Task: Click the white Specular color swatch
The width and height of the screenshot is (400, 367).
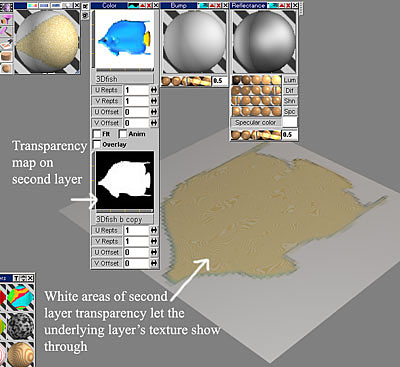Action: (290, 122)
